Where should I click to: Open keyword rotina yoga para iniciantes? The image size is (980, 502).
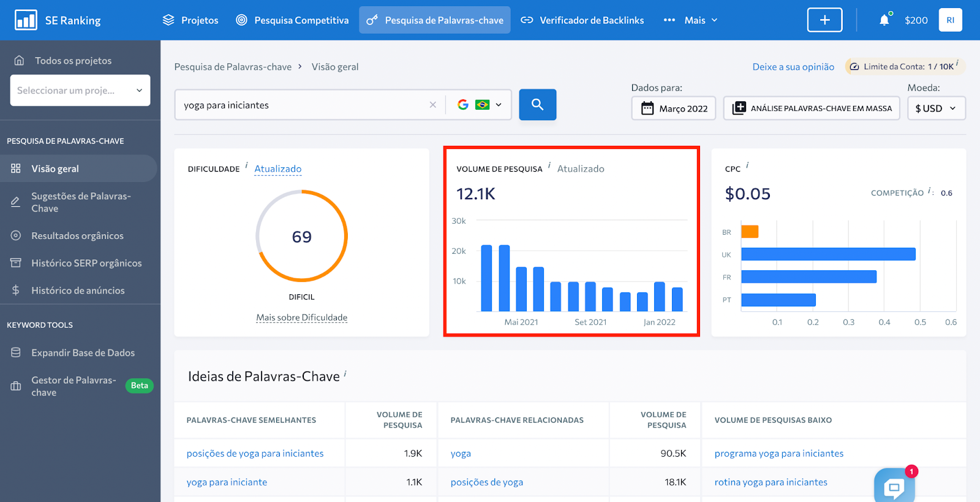[771, 482]
